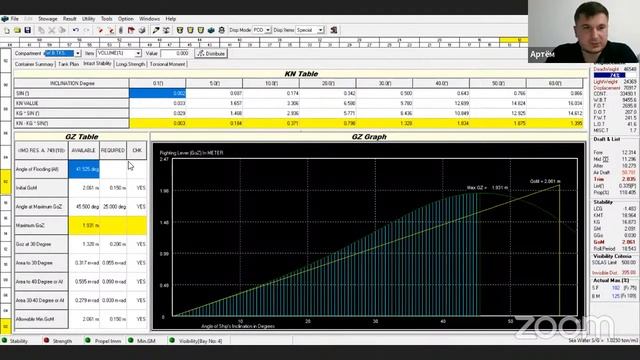Click the KN VALUE row header
This screenshot has width=640, height=360.
coord(72,103)
